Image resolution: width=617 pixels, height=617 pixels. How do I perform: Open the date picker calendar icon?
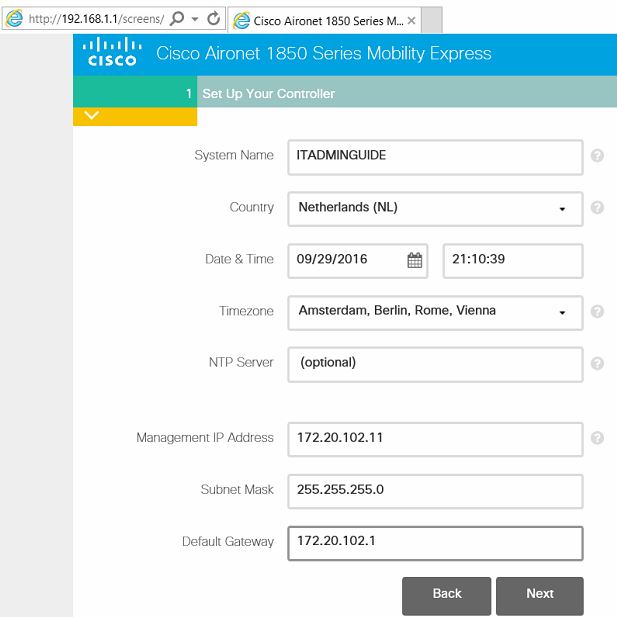click(x=414, y=260)
